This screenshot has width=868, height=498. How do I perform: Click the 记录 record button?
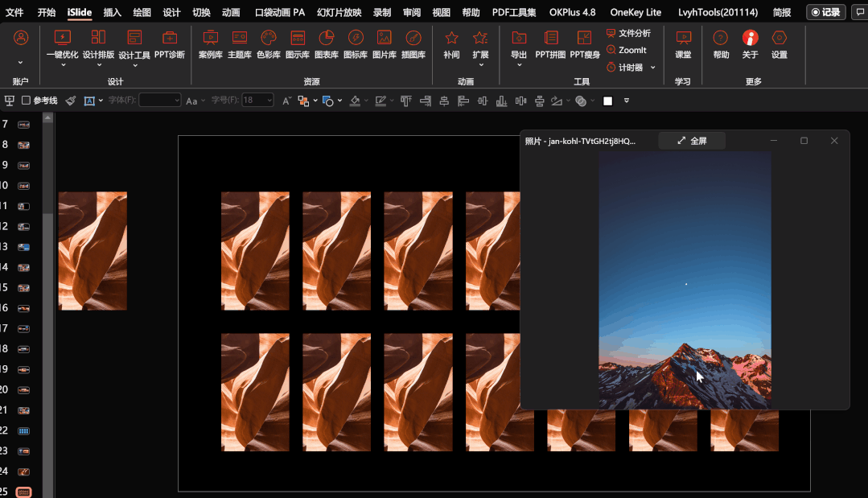826,12
